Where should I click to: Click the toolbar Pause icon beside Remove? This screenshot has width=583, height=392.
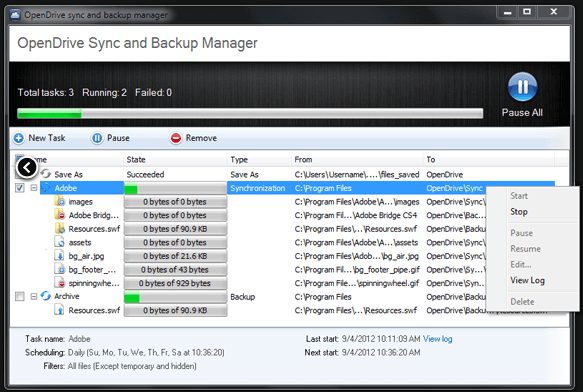(97, 138)
